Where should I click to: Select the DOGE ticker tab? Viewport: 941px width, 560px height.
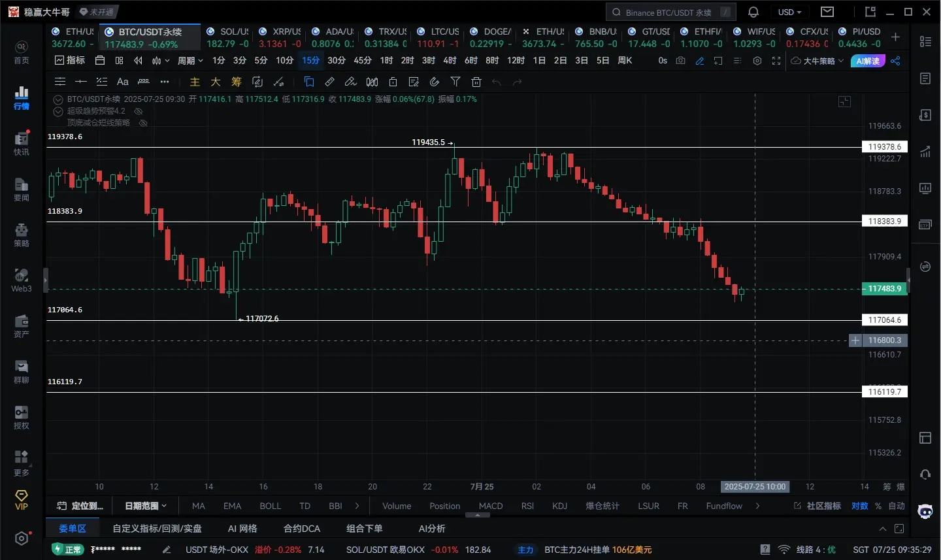tap(491, 37)
